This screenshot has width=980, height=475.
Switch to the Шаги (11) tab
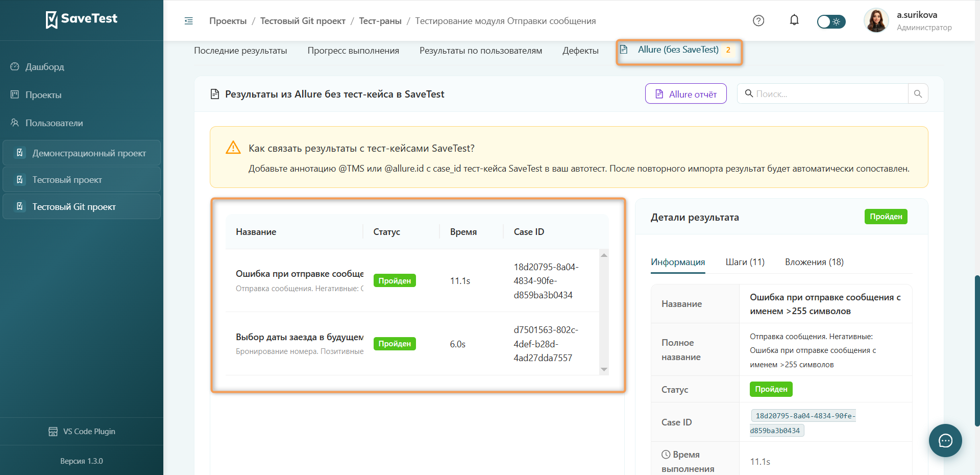point(745,262)
